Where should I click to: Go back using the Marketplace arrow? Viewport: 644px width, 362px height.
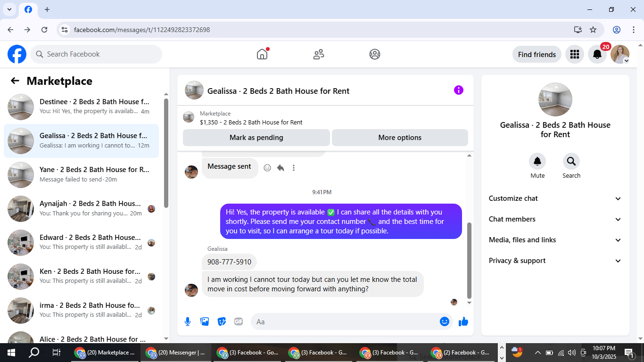[15, 81]
